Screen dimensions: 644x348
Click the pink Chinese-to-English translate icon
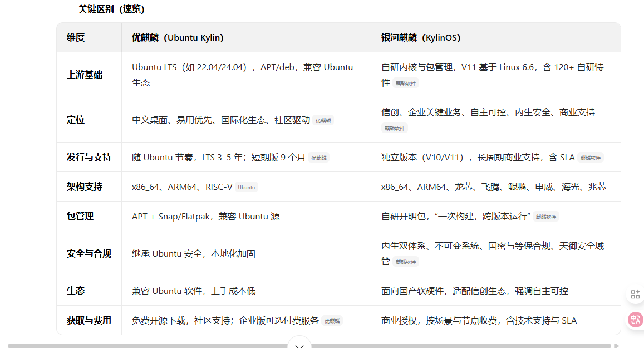click(636, 320)
